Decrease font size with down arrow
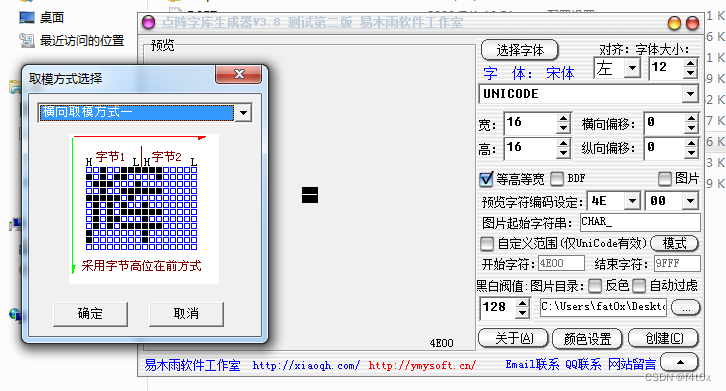 [x=690, y=73]
